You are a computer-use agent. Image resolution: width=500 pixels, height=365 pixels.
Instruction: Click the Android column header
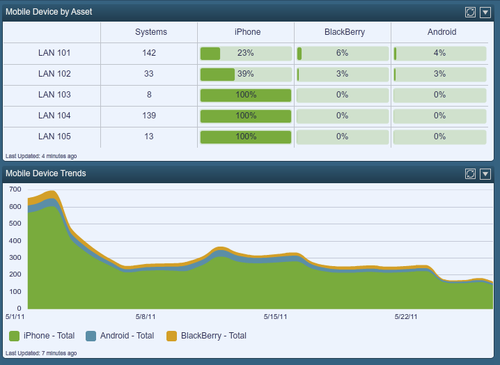[x=442, y=32]
